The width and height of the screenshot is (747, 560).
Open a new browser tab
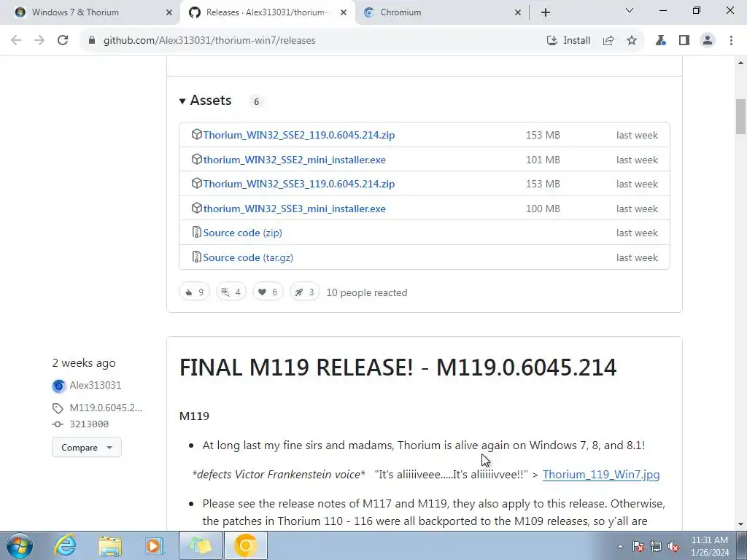546,12
